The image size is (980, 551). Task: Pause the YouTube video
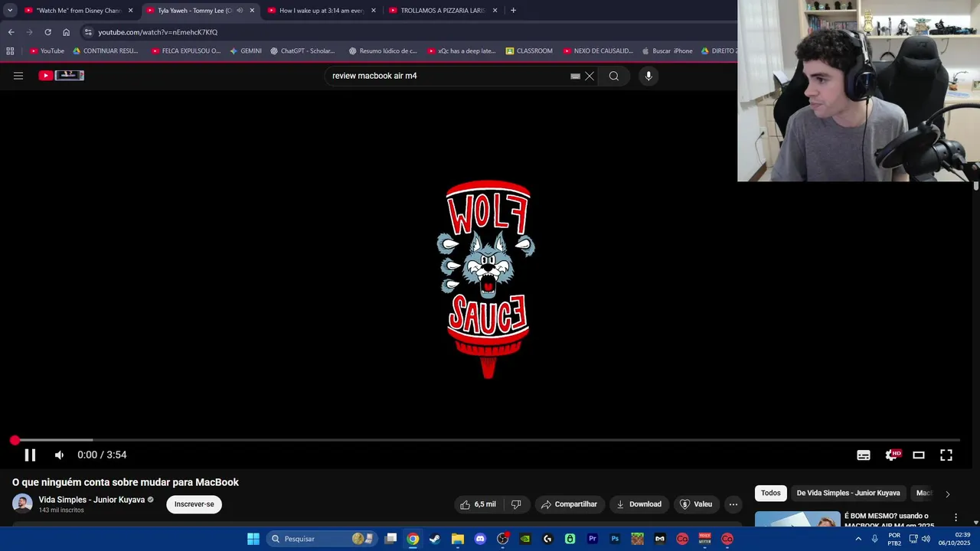pos(30,455)
